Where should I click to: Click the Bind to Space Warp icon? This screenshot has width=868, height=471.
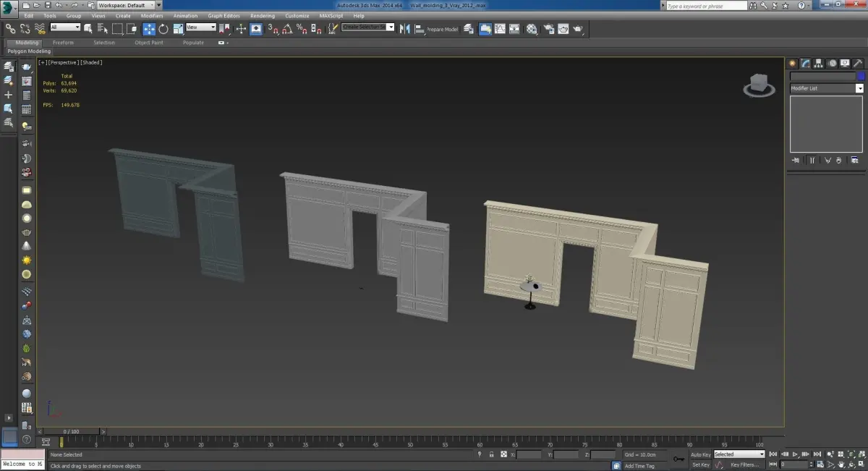(38, 29)
